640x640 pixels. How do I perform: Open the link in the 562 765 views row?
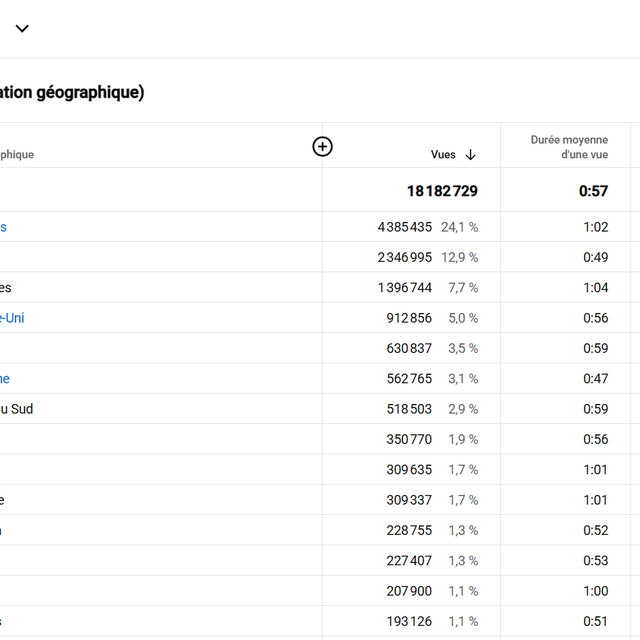point(4,379)
